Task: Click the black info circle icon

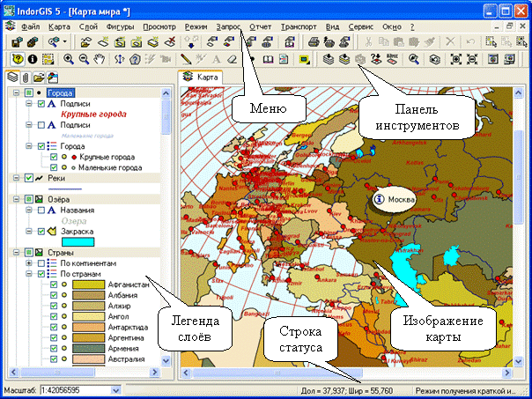Action: pyautogui.click(x=34, y=59)
